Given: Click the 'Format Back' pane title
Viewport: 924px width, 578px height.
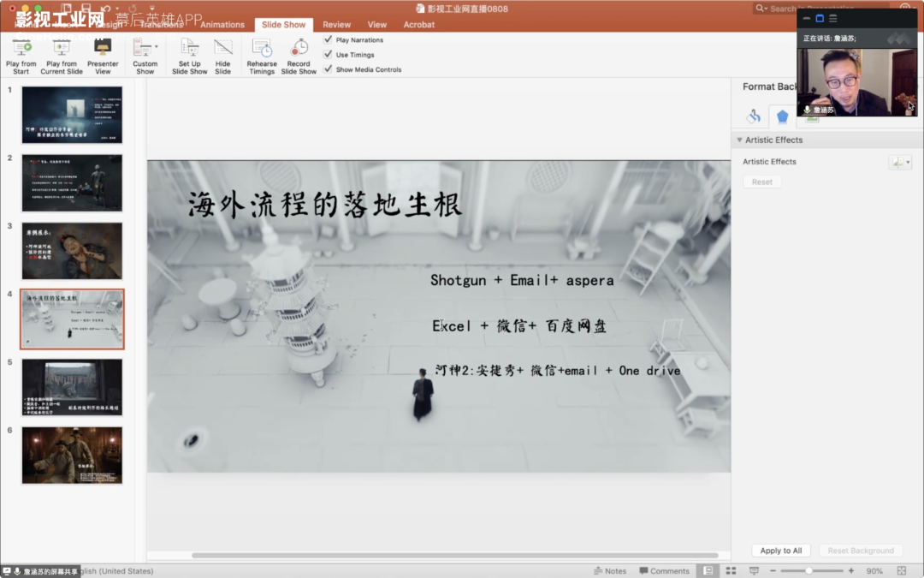Looking at the screenshot, I should click(x=769, y=86).
